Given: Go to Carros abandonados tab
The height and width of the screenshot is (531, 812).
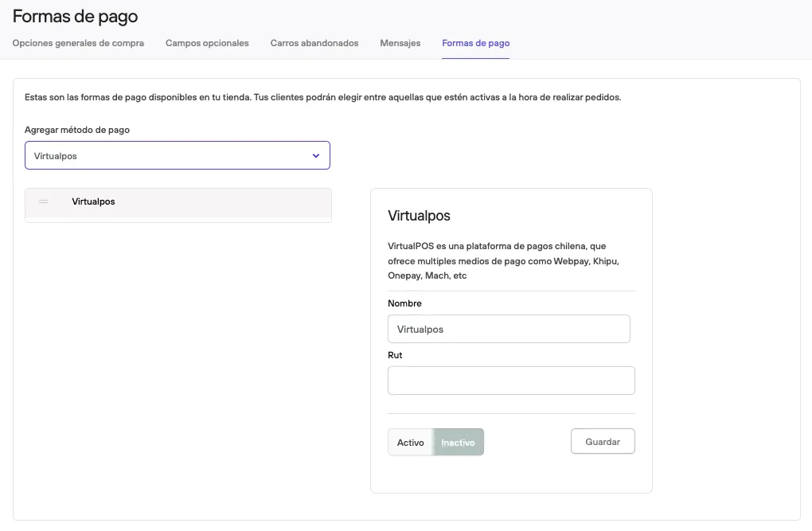Looking at the screenshot, I should point(314,43).
